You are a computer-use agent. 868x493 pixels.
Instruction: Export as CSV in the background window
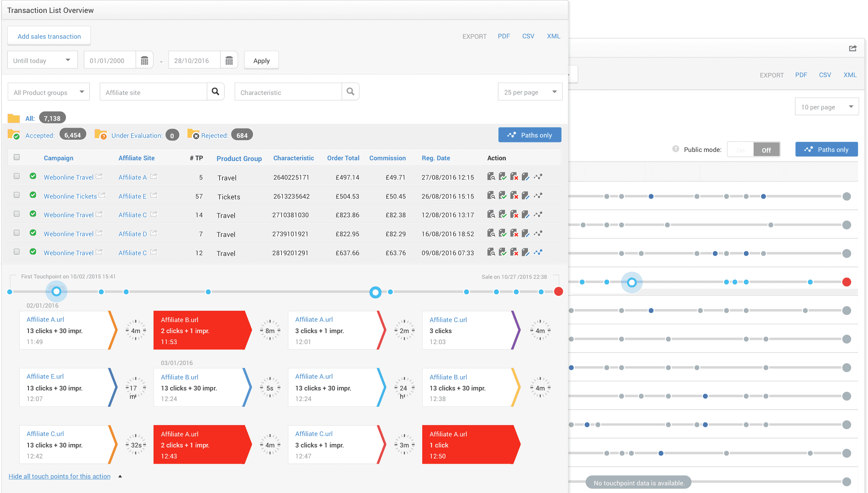point(825,75)
